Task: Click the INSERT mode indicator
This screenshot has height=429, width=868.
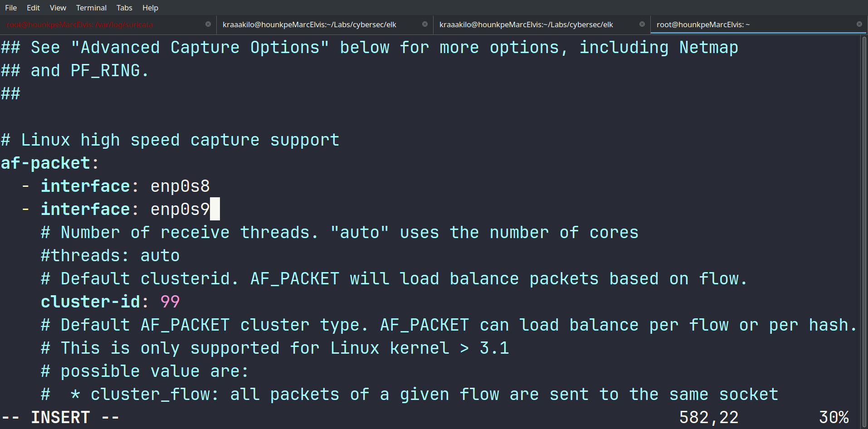Action: click(60, 417)
